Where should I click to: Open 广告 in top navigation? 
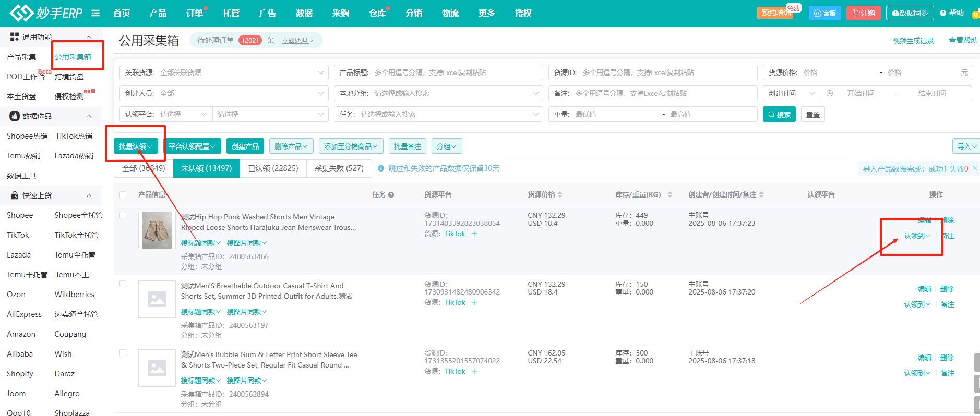268,13
